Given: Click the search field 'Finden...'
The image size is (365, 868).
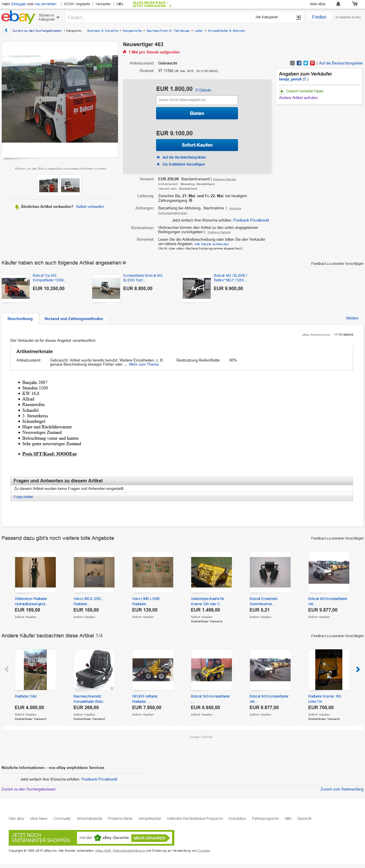Looking at the screenshot, I should point(158,17).
